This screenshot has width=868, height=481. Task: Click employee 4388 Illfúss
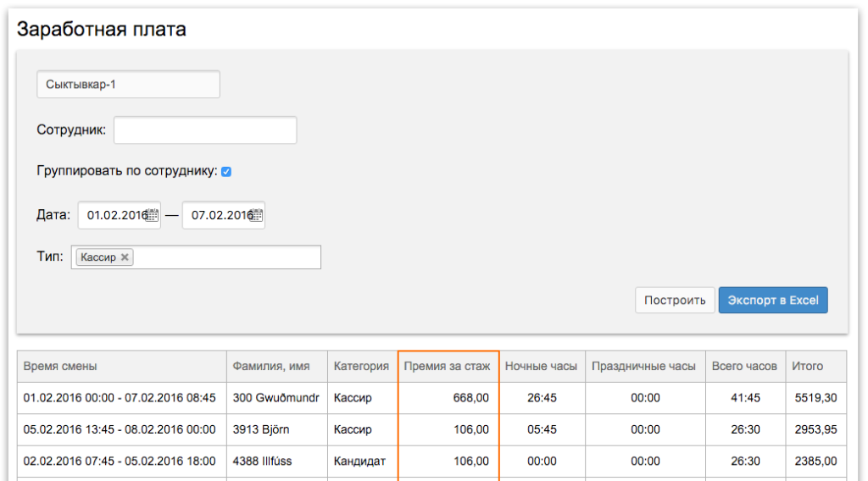click(262, 461)
